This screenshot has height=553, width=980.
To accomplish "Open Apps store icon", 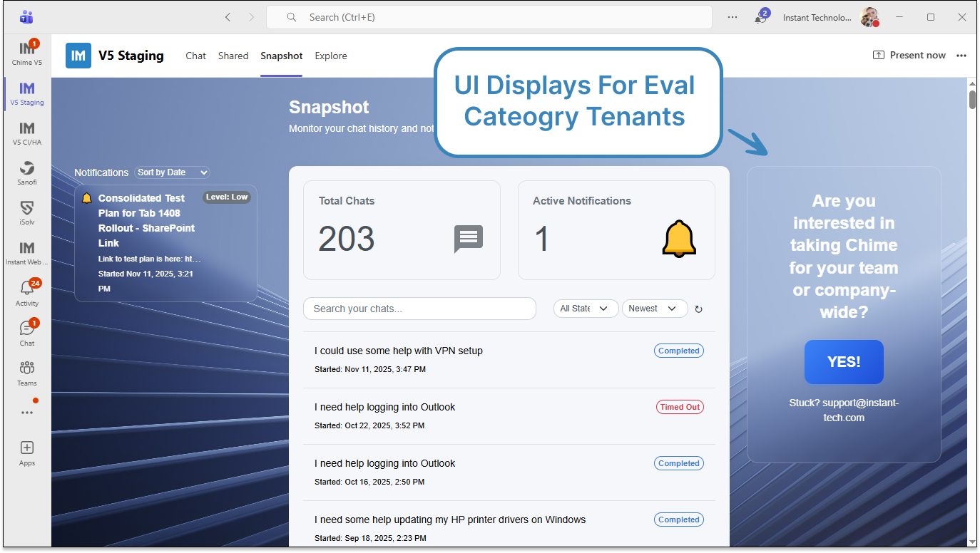I will click(x=27, y=453).
